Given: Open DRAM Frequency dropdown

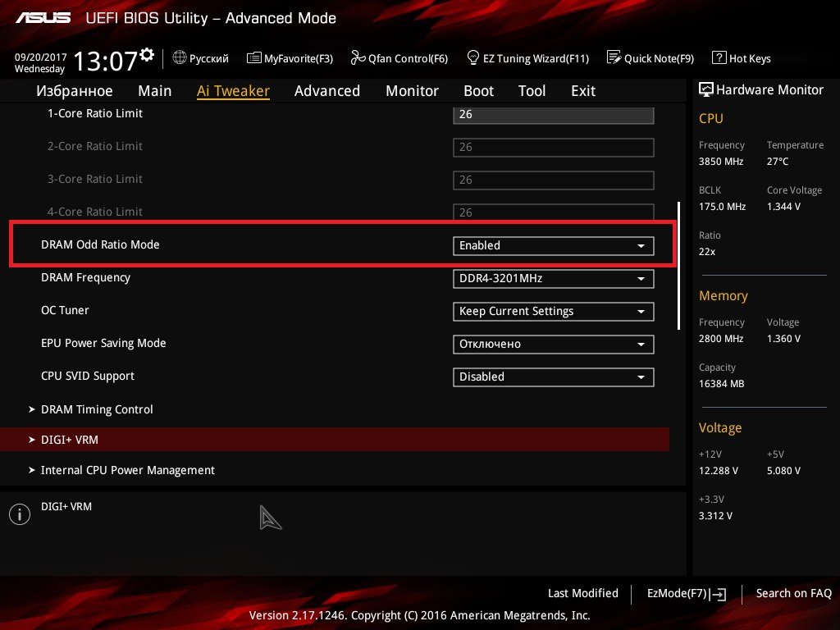Looking at the screenshot, I should coord(554,279).
